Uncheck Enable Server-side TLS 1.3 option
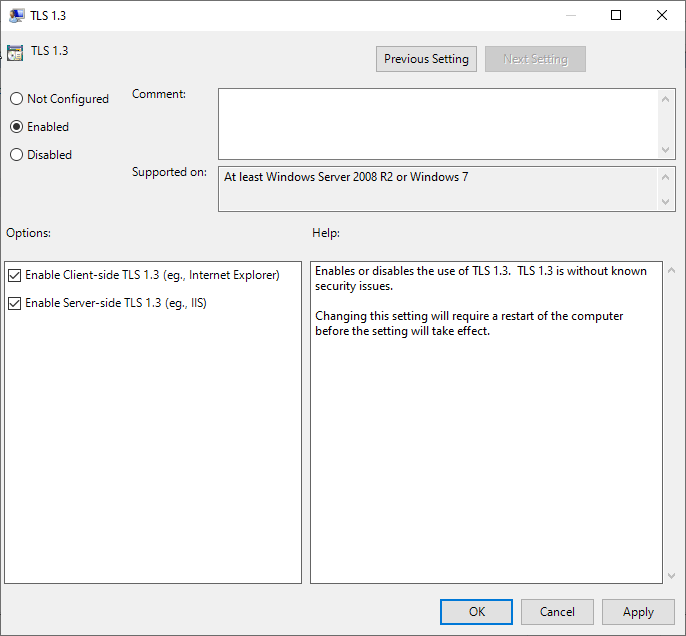 point(14,303)
